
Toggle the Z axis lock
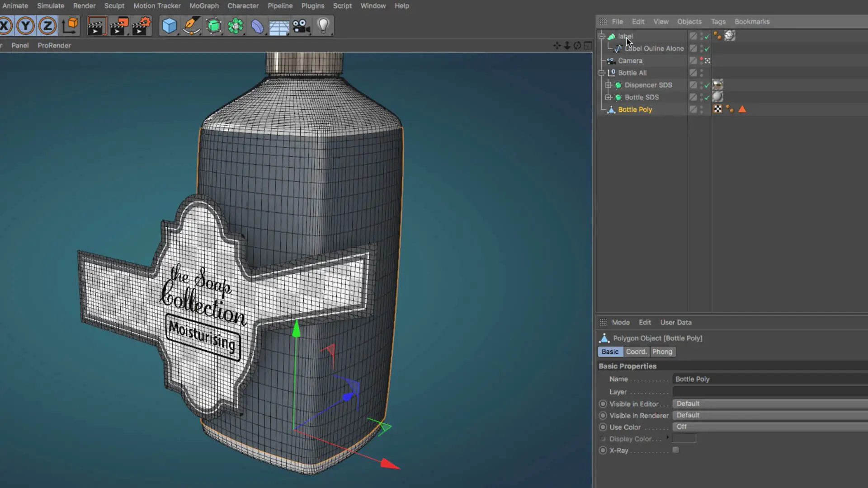tap(47, 26)
